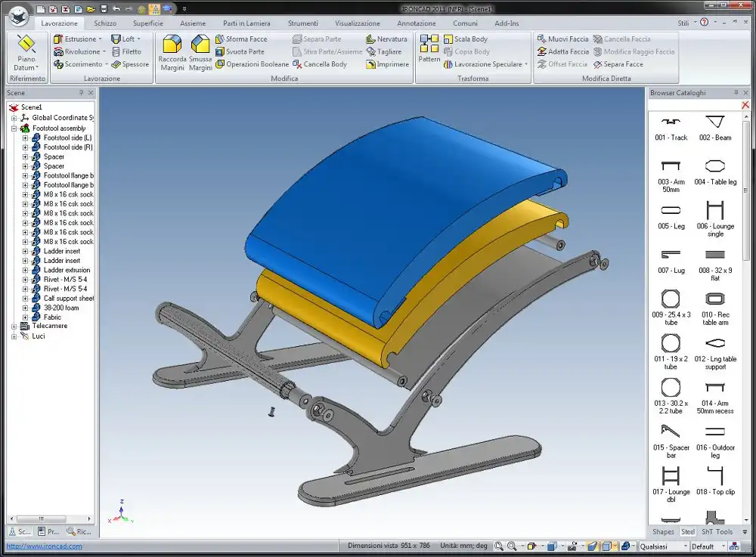Collapse the Footstool assembly tree node
Image resolution: width=756 pixels, height=557 pixels.
14,128
